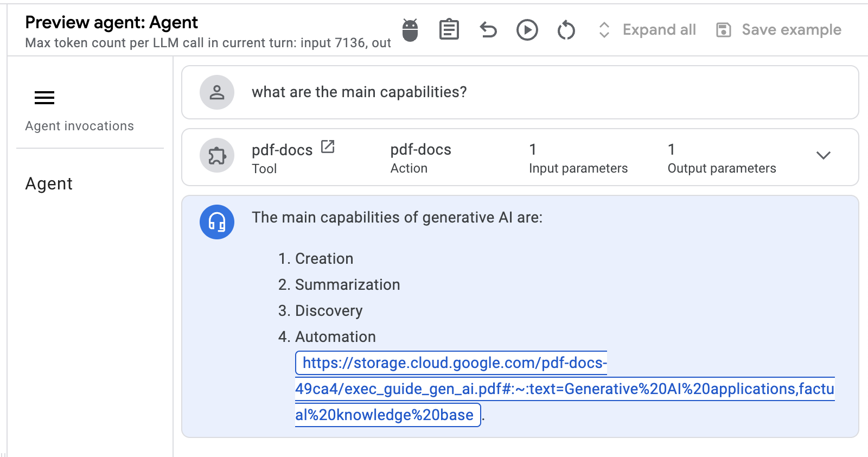Click the Expand all button

click(647, 30)
